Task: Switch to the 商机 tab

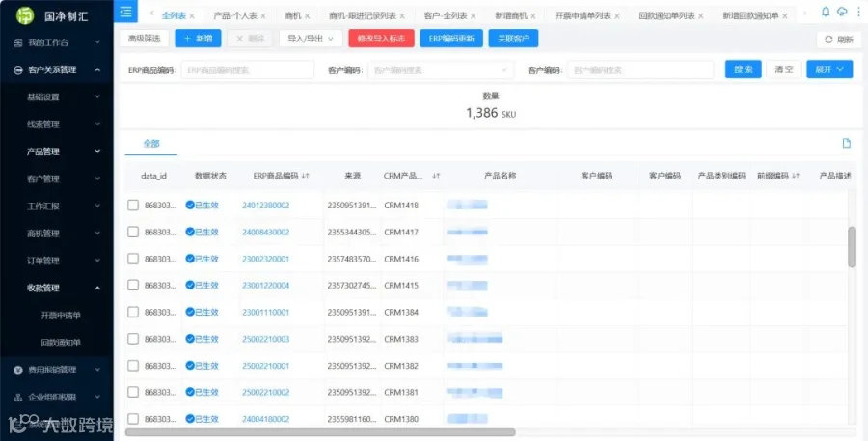Action: tap(293, 16)
